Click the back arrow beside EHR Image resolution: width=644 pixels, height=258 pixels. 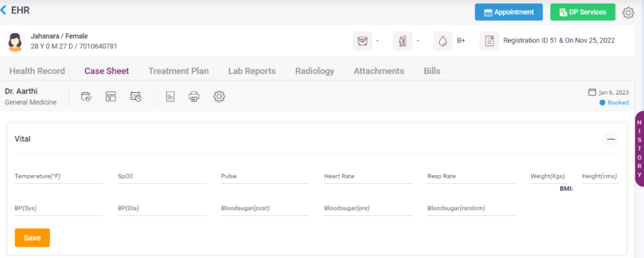click(x=4, y=10)
